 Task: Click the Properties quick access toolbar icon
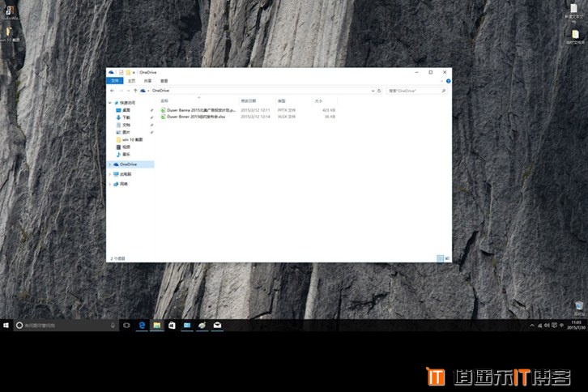[x=121, y=72]
